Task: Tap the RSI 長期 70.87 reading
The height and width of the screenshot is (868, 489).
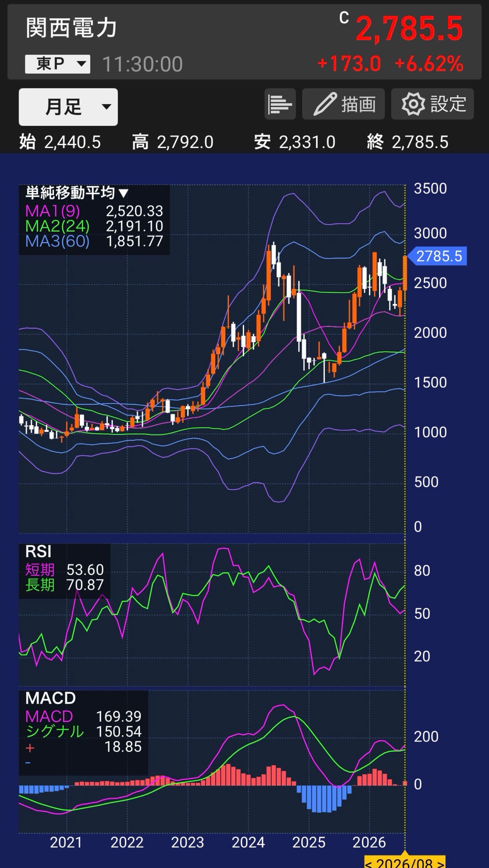Action: click(65, 585)
